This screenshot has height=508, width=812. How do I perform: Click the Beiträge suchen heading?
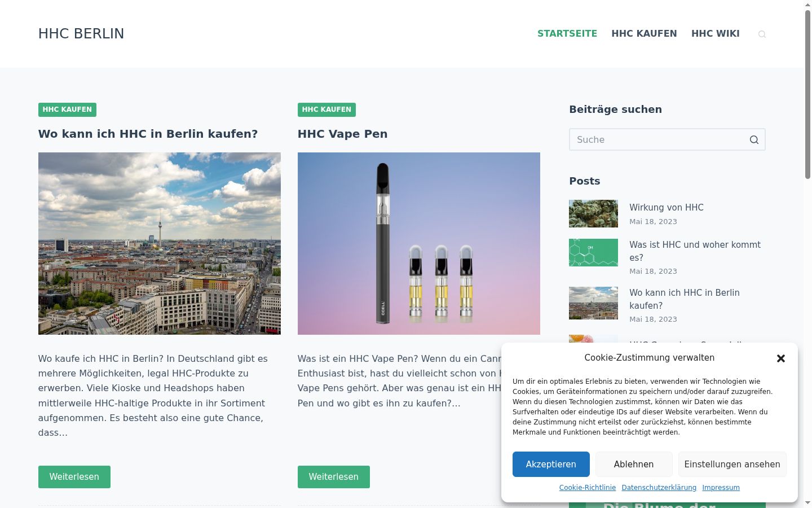click(x=616, y=110)
